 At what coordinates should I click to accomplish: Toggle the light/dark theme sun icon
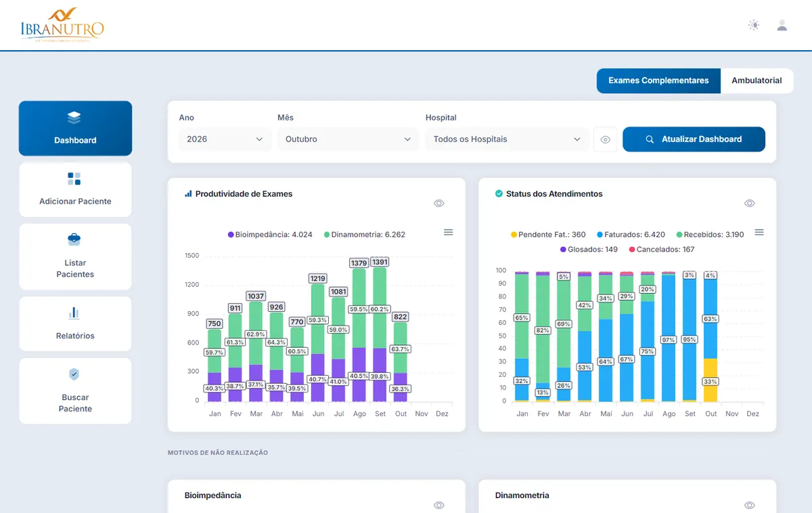[x=754, y=26]
